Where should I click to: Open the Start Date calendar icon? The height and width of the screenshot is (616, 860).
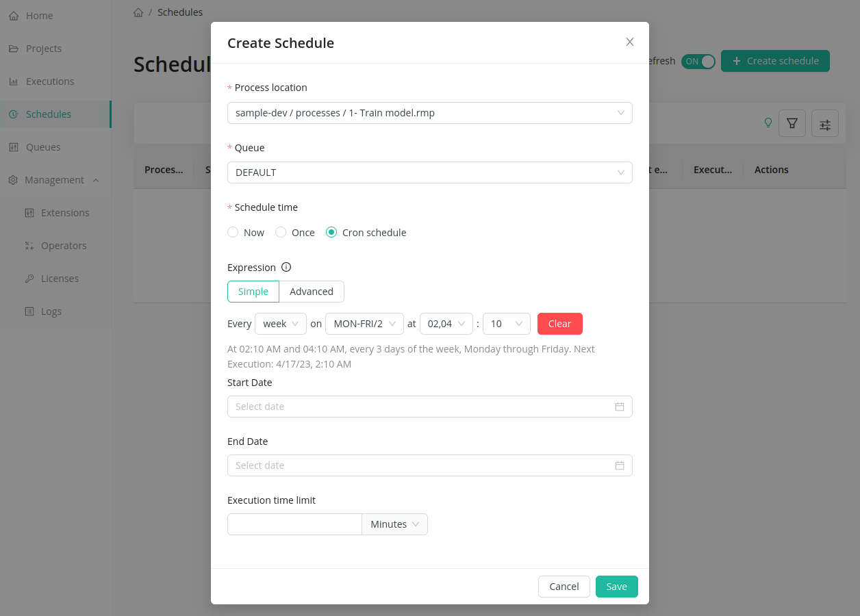point(619,407)
